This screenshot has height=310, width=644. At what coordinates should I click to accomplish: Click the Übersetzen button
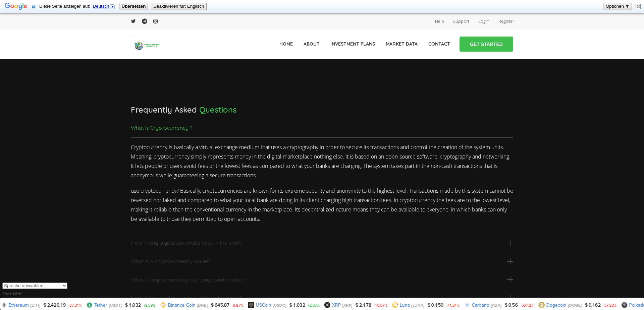[x=133, y=6]
